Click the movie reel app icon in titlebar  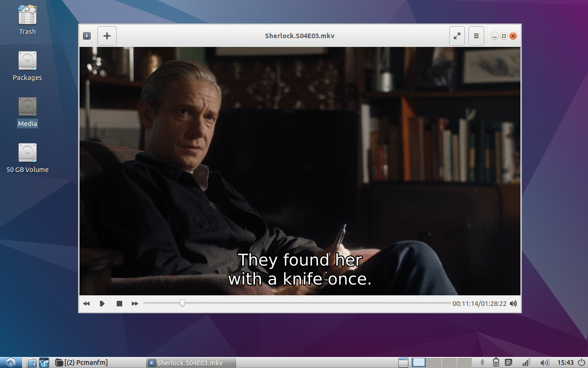[x=86, y=35]
